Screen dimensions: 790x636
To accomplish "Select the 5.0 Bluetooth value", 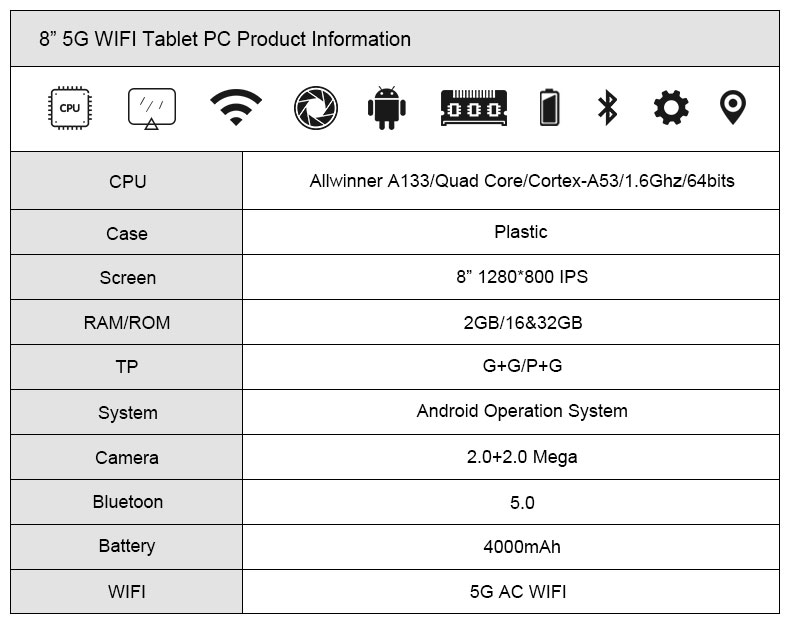I will [x=522, y=502].
